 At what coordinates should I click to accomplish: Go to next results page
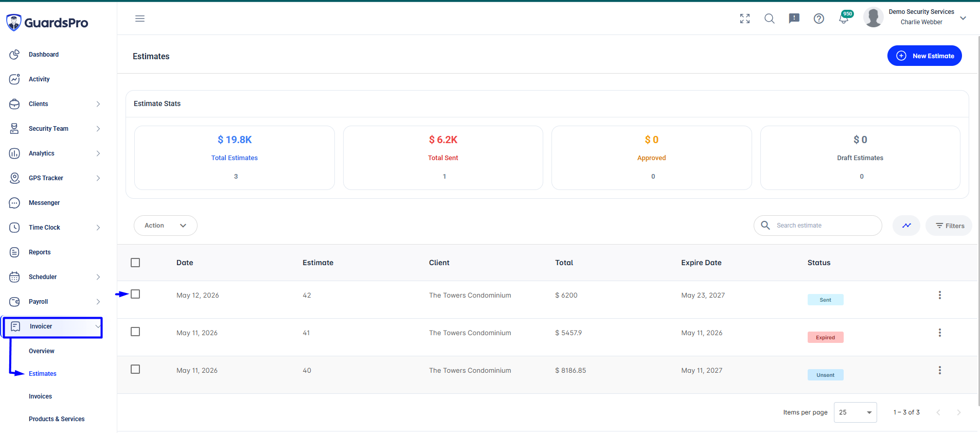(958, 412)
